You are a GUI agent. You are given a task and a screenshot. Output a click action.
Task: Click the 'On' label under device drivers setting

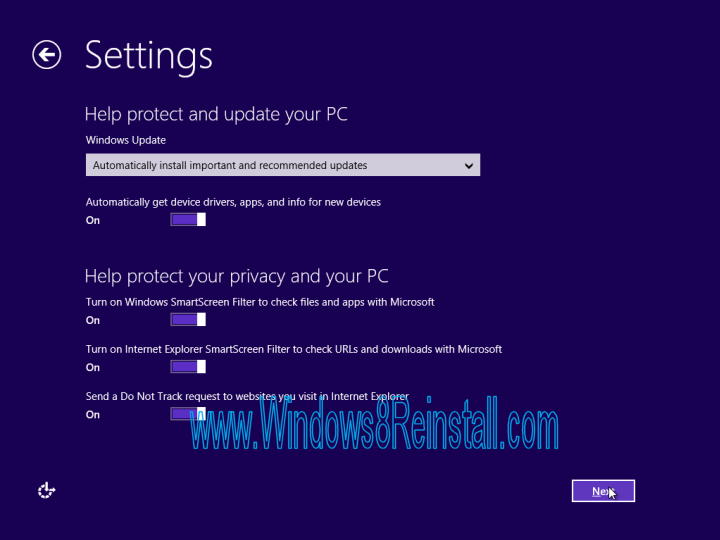[93, 220]
